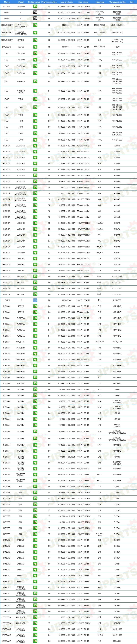This screenshot has height=644, width=137.
Task: Click PB icon in HYUNDAI LANTRA 1.8 row
Action: [x=35, y=271]
